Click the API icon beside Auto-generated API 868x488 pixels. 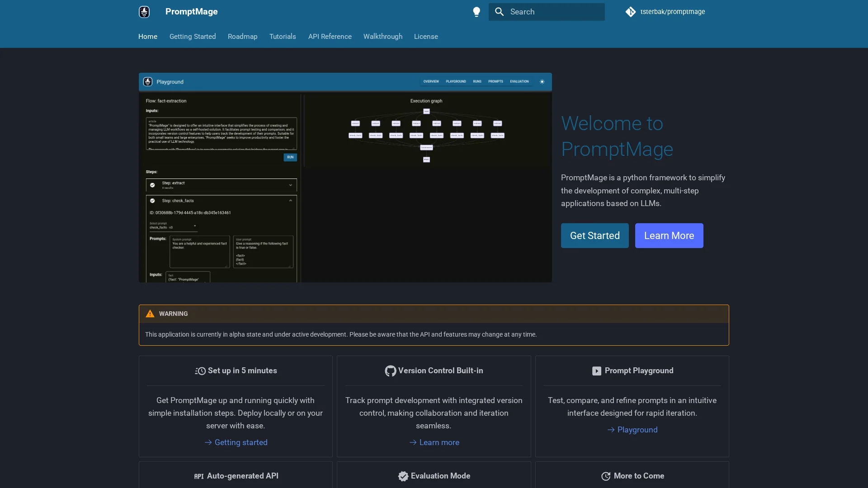(x=199, y=476)
